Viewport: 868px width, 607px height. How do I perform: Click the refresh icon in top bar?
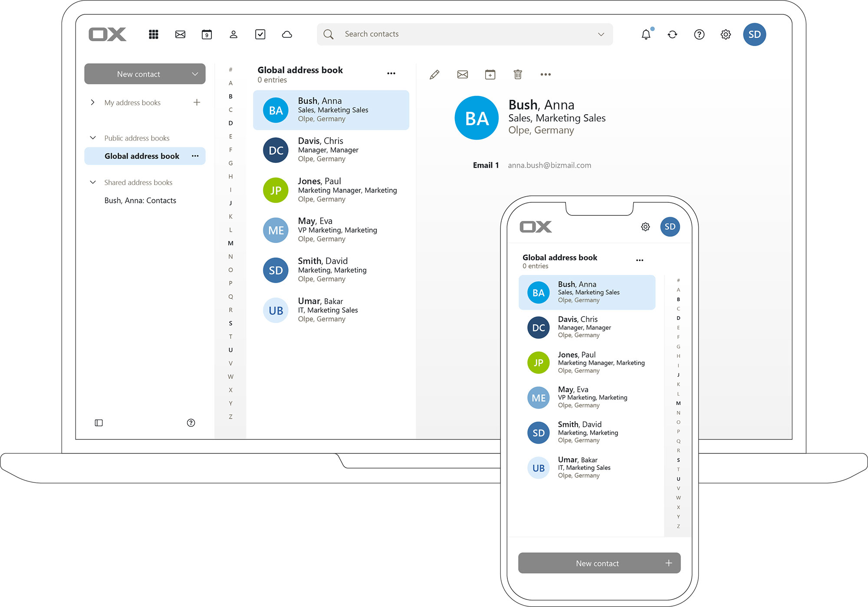tap(672, 34)
